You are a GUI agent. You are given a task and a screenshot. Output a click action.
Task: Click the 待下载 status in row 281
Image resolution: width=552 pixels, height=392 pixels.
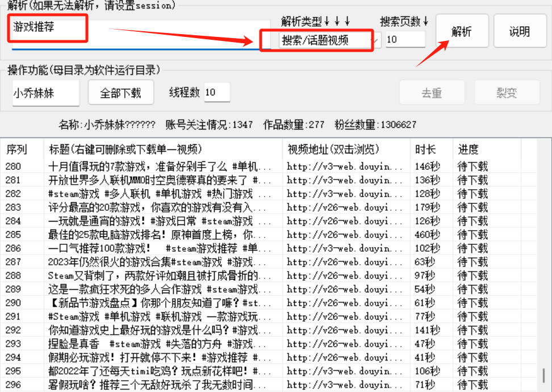click(x=472, y=180)
